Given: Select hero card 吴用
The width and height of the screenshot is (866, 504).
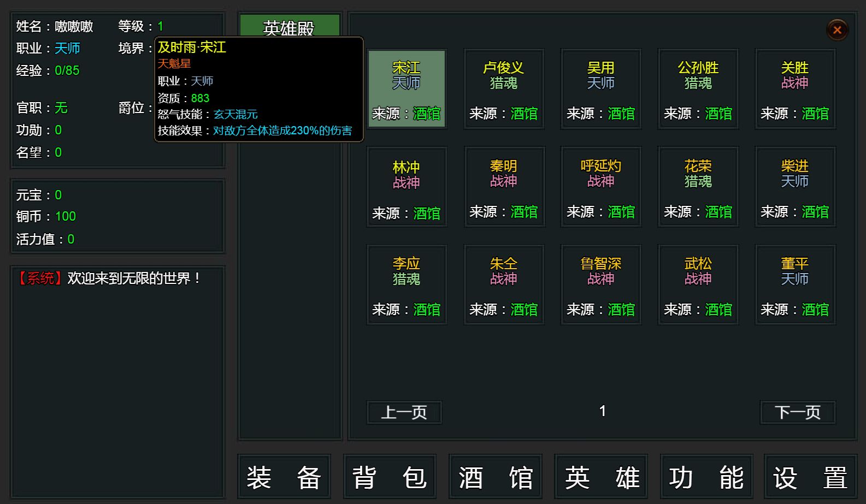Looking at the screenshot, I should click(x=601, y=89).
